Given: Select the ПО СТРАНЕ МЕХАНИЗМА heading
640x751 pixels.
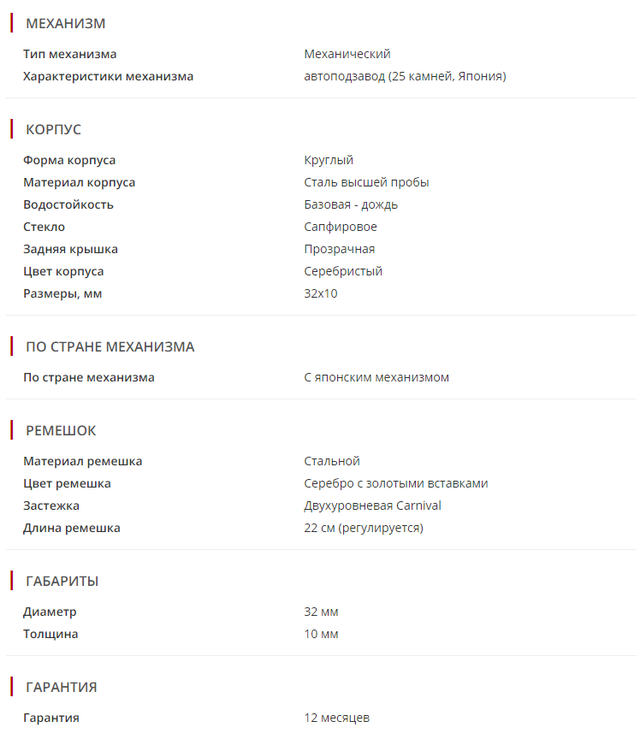Looking at the screenshot, I should coord(110,347).
